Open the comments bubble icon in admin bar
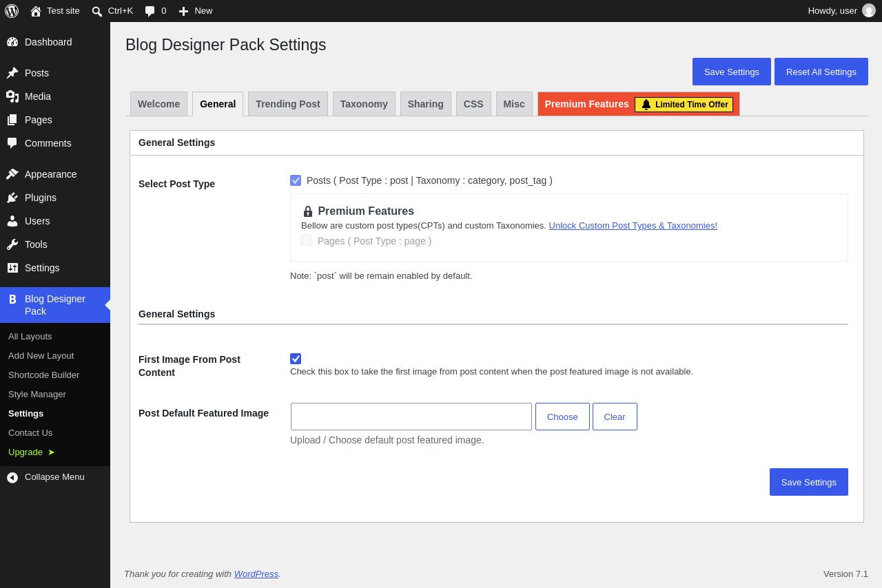The image size is (882, 588). (150, 11)
